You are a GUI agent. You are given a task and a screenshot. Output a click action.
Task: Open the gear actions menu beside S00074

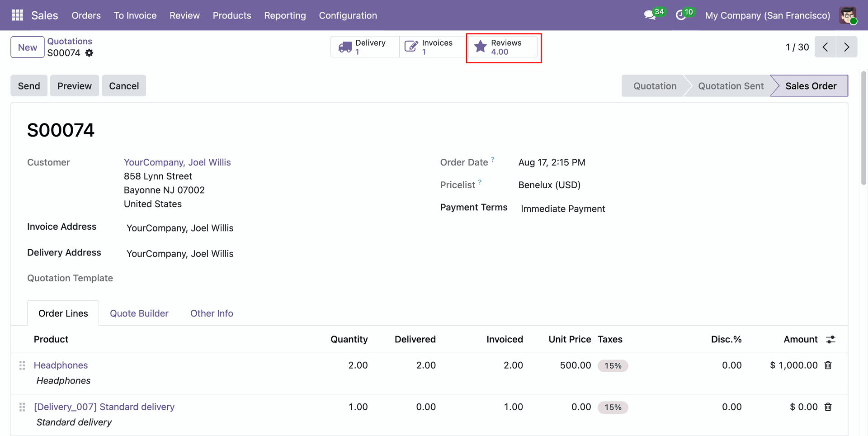coord(89,53)
